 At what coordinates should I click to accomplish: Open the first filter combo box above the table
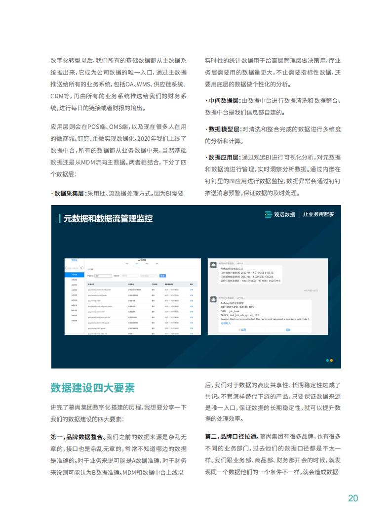coord(103,276)
